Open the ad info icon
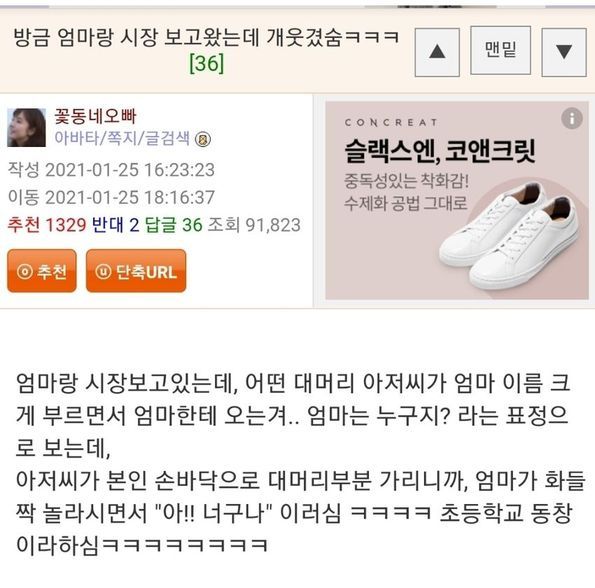The image size is (595, 588). (572, 118)
